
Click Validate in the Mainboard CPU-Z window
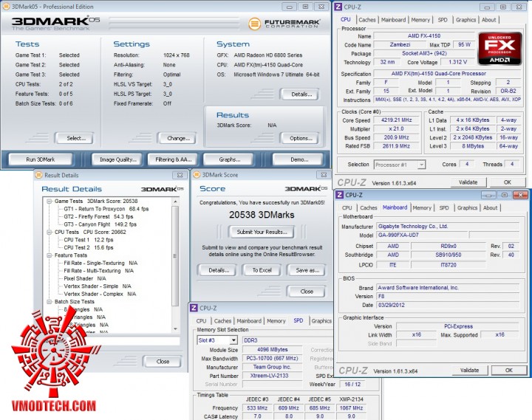point(470,370)
